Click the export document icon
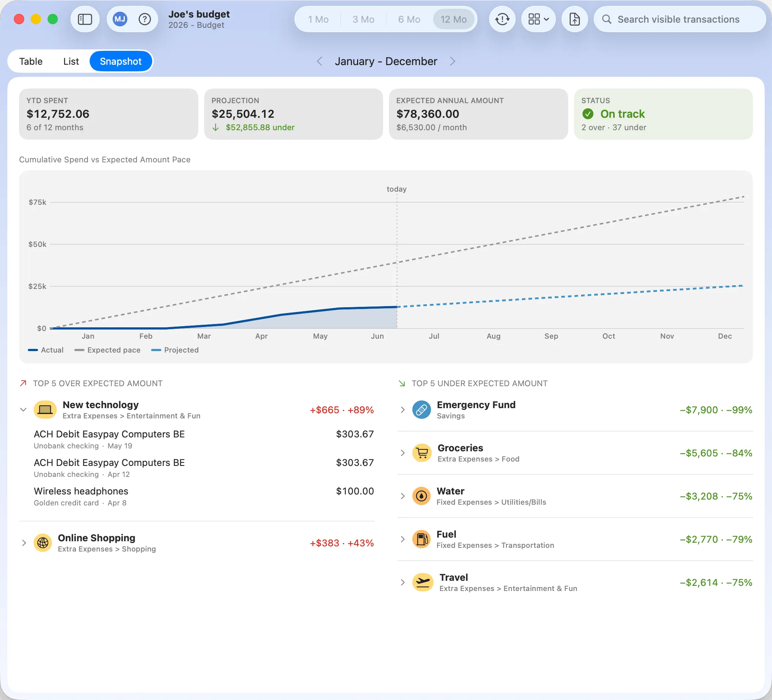This screenshot has width=772, height=700. click(574, 19)
